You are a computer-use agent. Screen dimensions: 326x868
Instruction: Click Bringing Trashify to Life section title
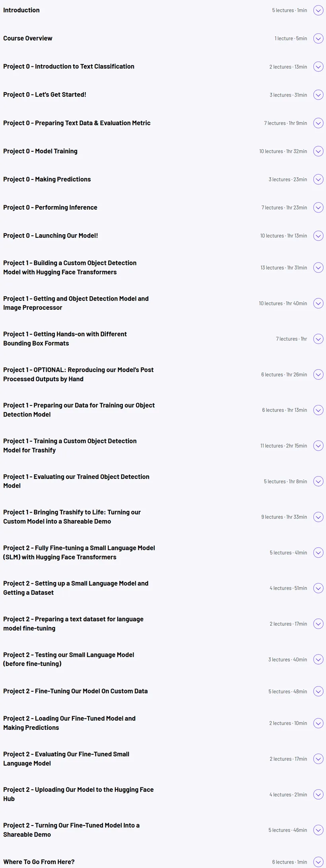point(72,517)
